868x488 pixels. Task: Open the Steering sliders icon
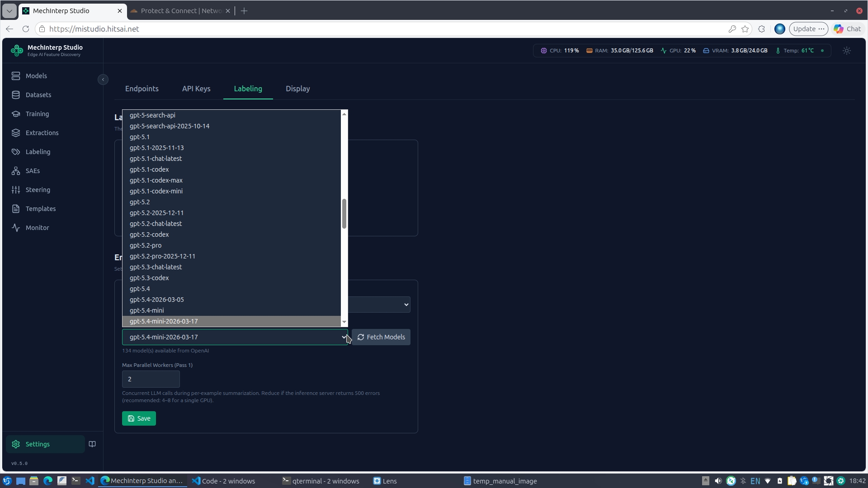click(16, 190)
